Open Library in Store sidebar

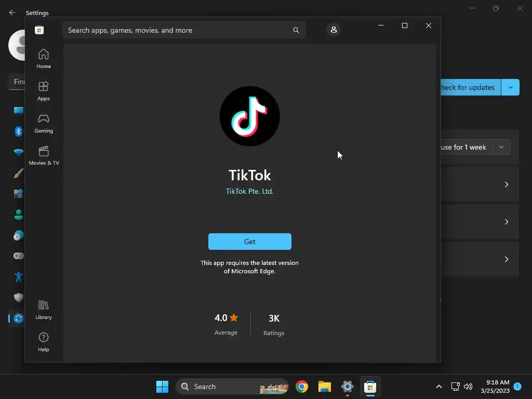tap(44, 310)
